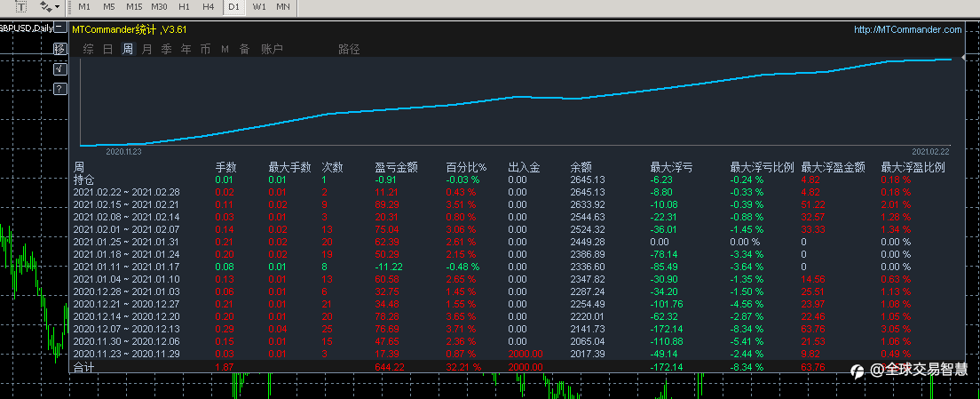Open the 币 currency statistics tab

[x=205, y=50]
